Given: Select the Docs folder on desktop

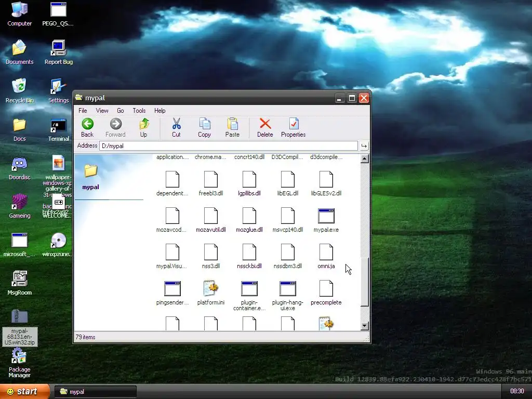Looking at the screenshot, I should (19, 129).
